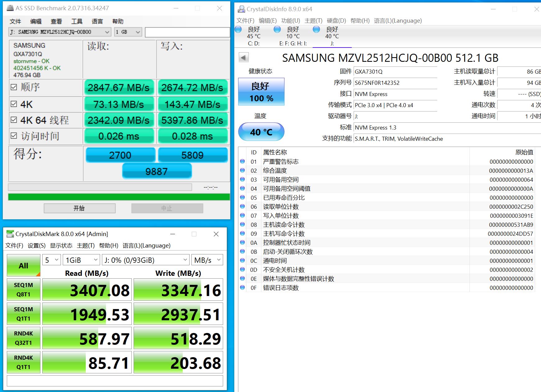Open the 文件 menu in AS SSD Benchmark
The image size is (541, 392).
(15, 21)
